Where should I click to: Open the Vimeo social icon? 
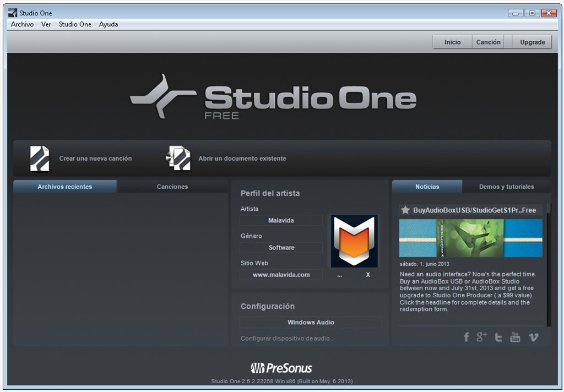click(x=533, y=337)
